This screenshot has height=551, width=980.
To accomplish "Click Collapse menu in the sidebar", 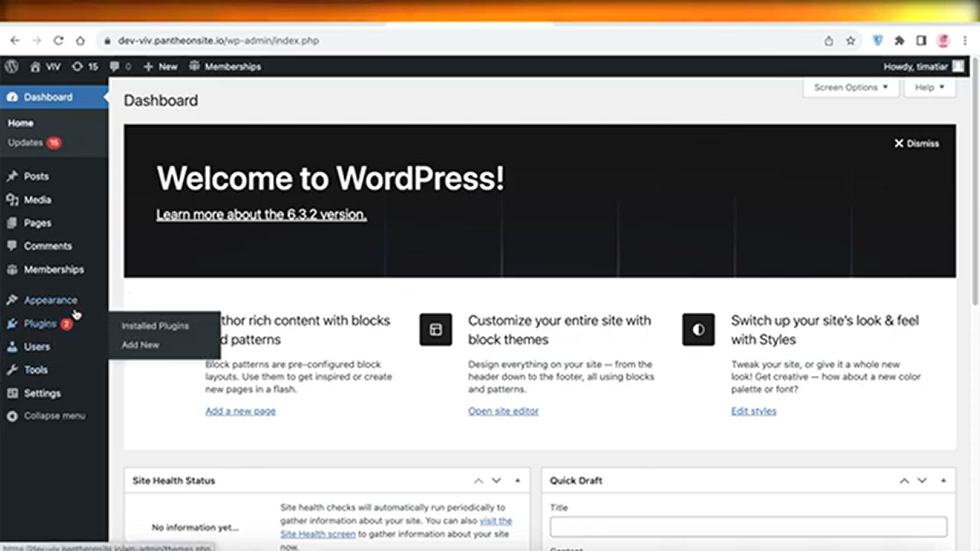I will [54, 416].
